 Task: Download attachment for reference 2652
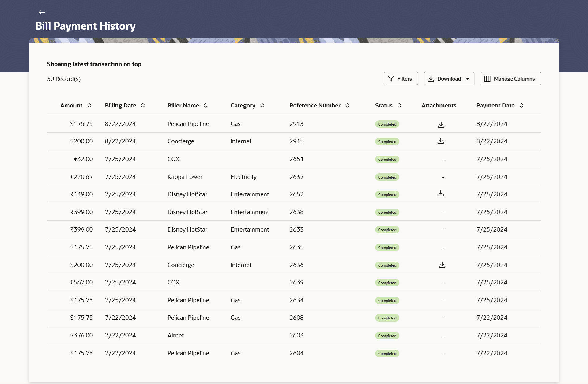coord(440,194)
